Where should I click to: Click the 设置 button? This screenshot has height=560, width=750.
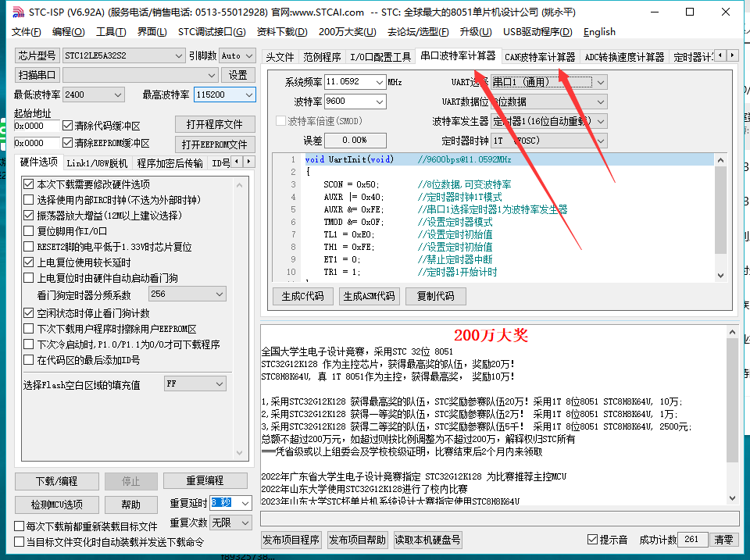(237, 75)
